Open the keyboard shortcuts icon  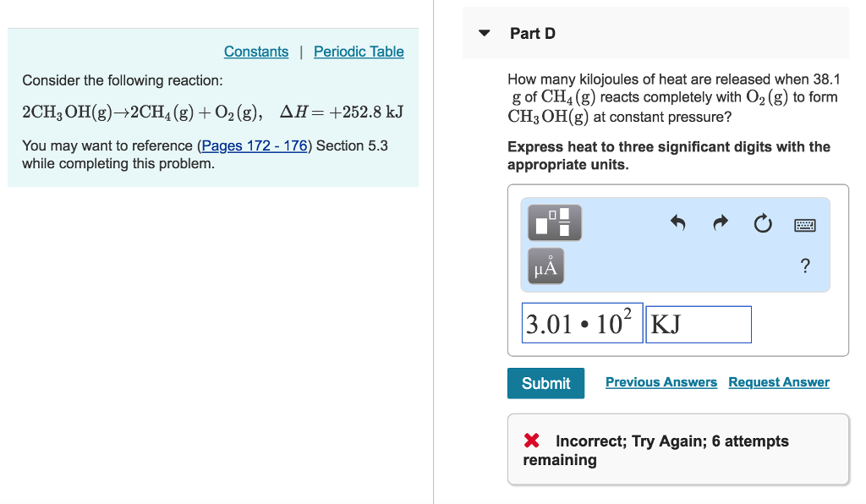pyautogui.click(x=804, y=224)
